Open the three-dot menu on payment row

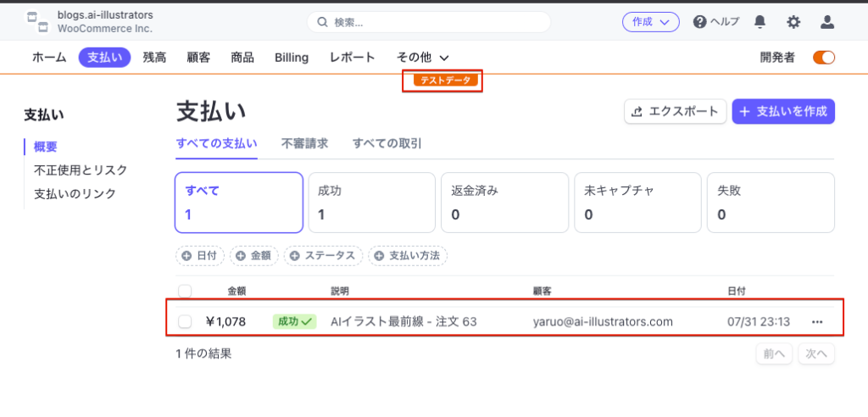[817, 322]
